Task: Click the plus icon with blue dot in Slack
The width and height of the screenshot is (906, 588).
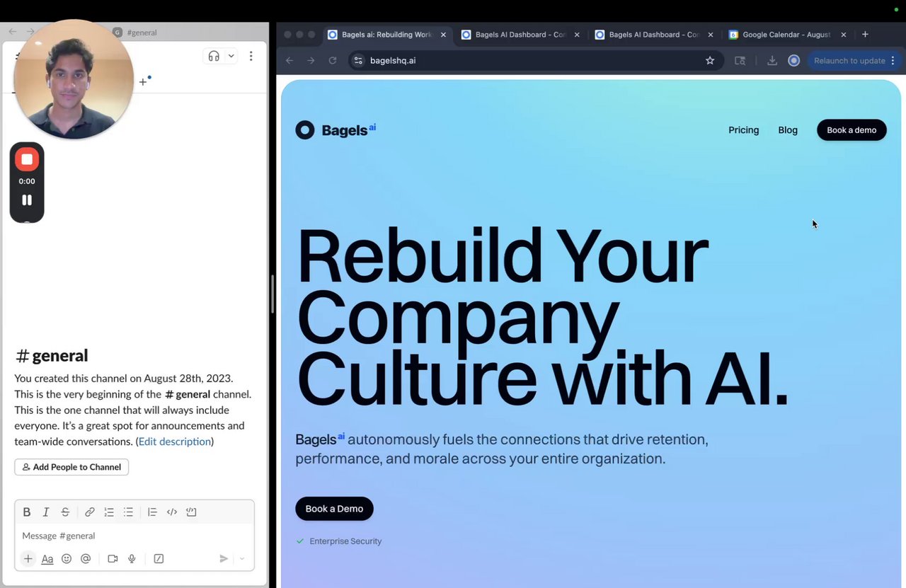Action: click(144, 81)
